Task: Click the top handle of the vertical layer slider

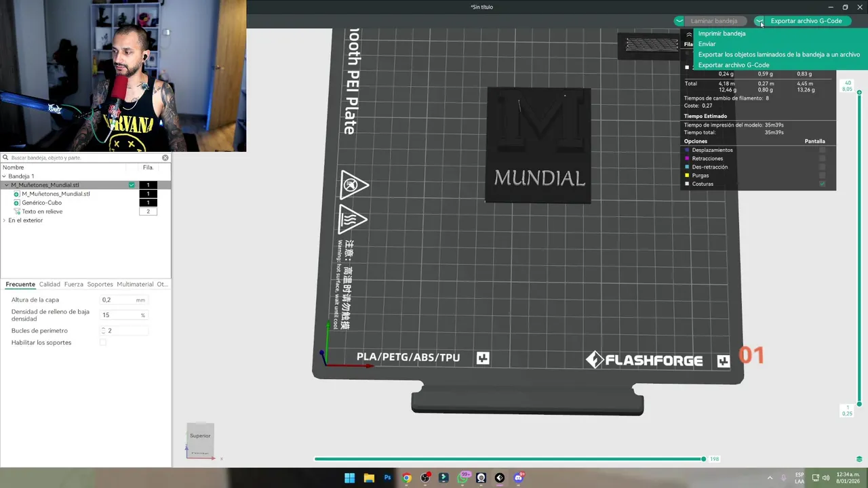Action: [x=859, y=92]
